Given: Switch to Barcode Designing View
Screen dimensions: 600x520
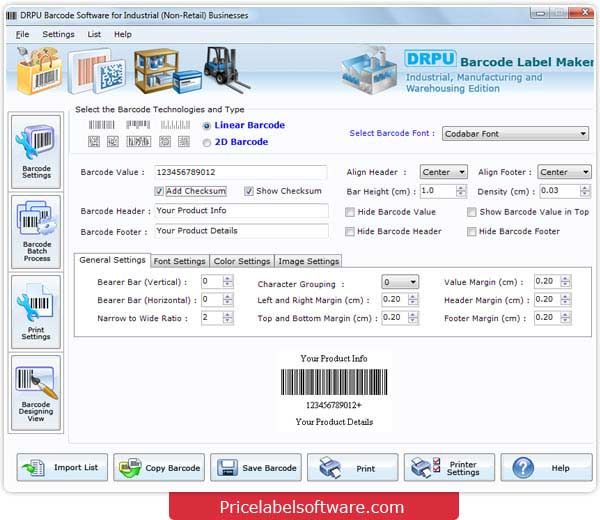Looking at the screenshot, I should coord(36,393).
